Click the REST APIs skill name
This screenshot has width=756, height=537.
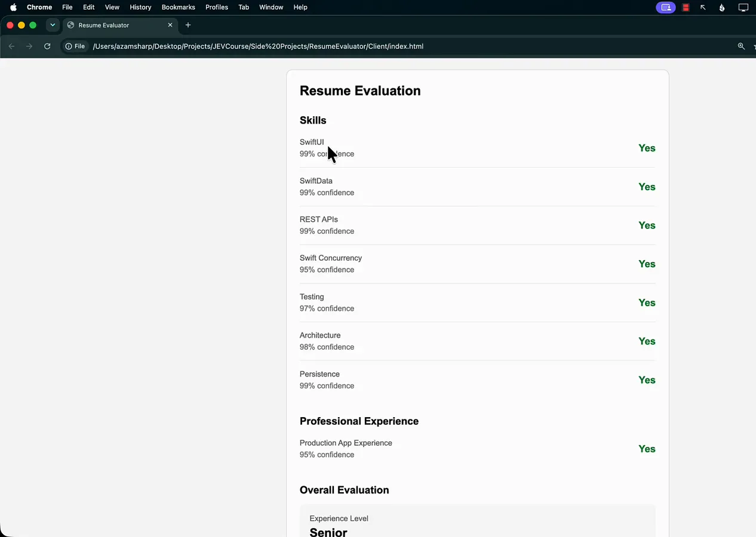(x=319, y=220)
